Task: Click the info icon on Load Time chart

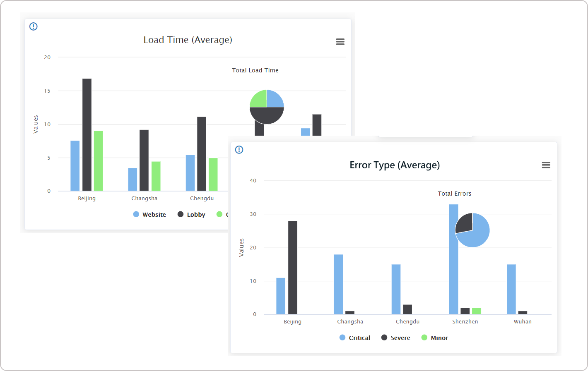Action: (x=34, y=26)
